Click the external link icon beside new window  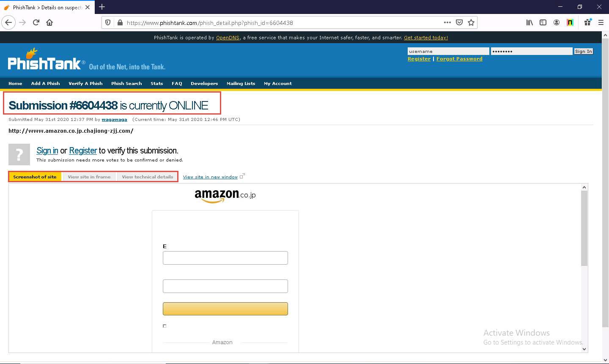pos(242,176)
